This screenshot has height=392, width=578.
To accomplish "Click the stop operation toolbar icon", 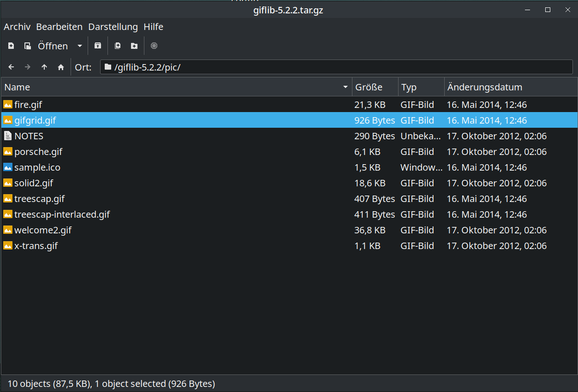I will pos(154,46).
